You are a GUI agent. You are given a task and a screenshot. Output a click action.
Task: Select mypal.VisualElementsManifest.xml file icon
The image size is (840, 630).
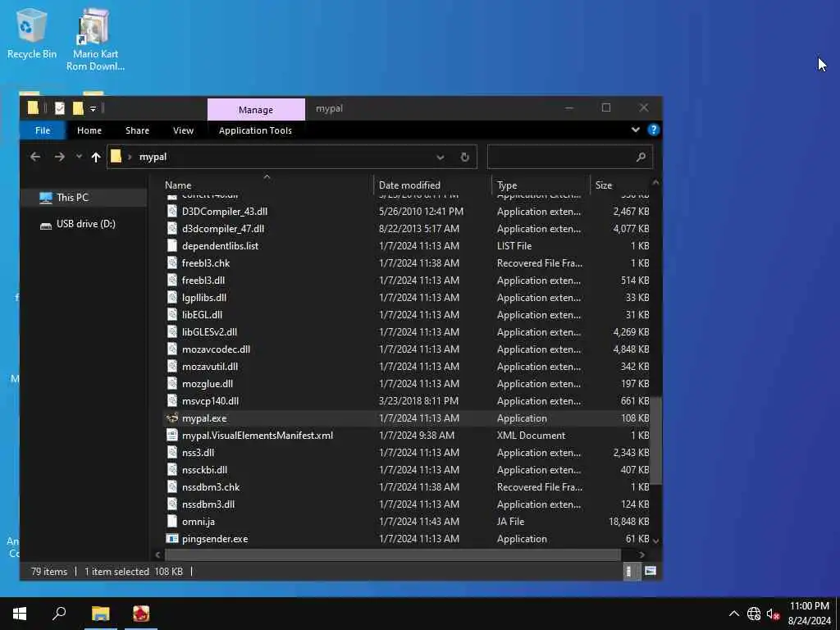coord(172,436)
